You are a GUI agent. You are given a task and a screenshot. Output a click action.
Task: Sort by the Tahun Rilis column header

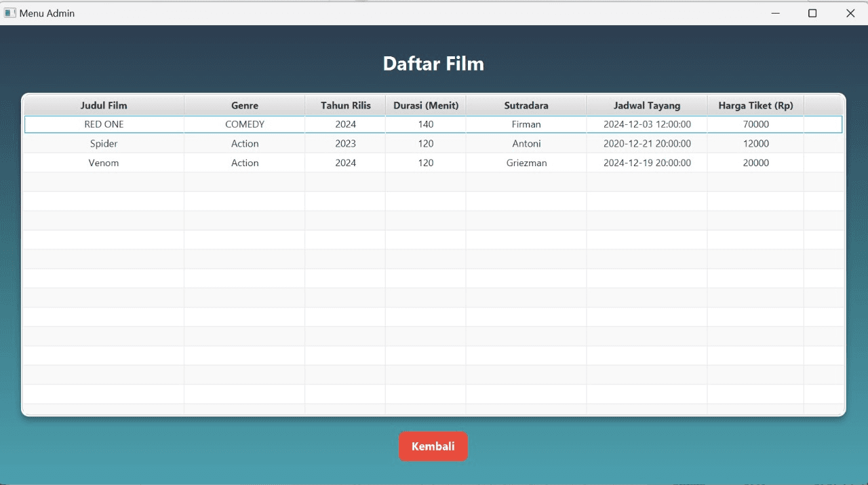(x=345, y=105)
